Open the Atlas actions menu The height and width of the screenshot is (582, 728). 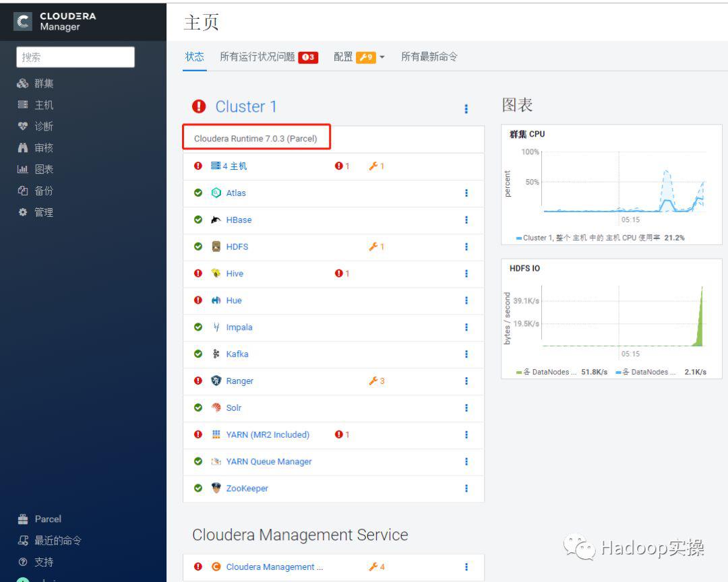click(466, 193)
